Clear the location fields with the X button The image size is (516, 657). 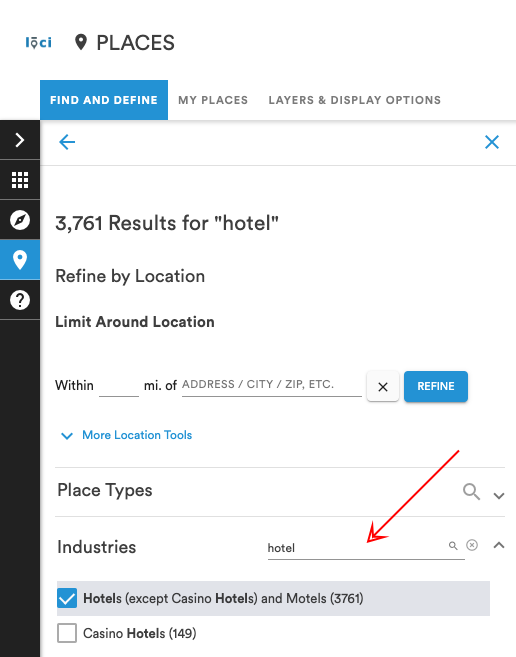(x=383, y=386)
